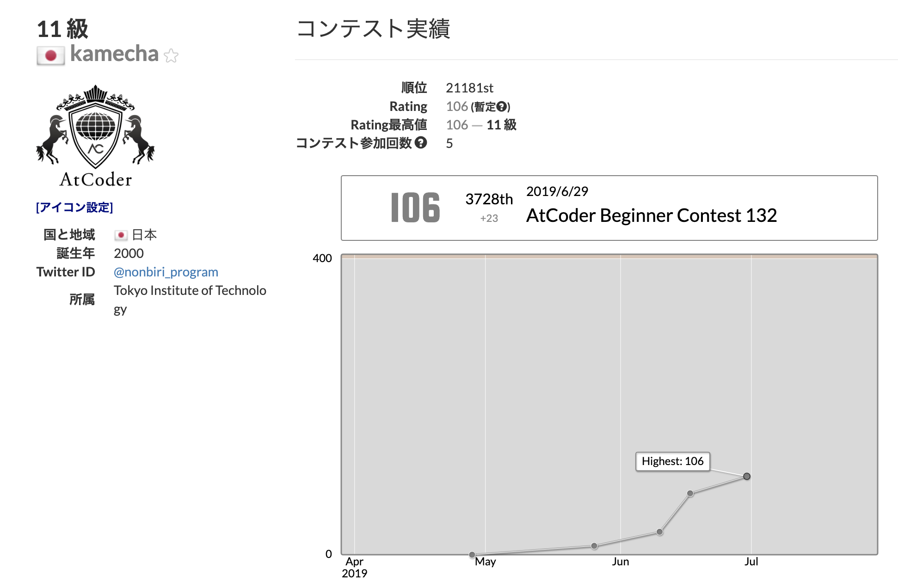Click the Japan flag next to 日本
This screenshot has width=898, height=588.
(121, 235)
